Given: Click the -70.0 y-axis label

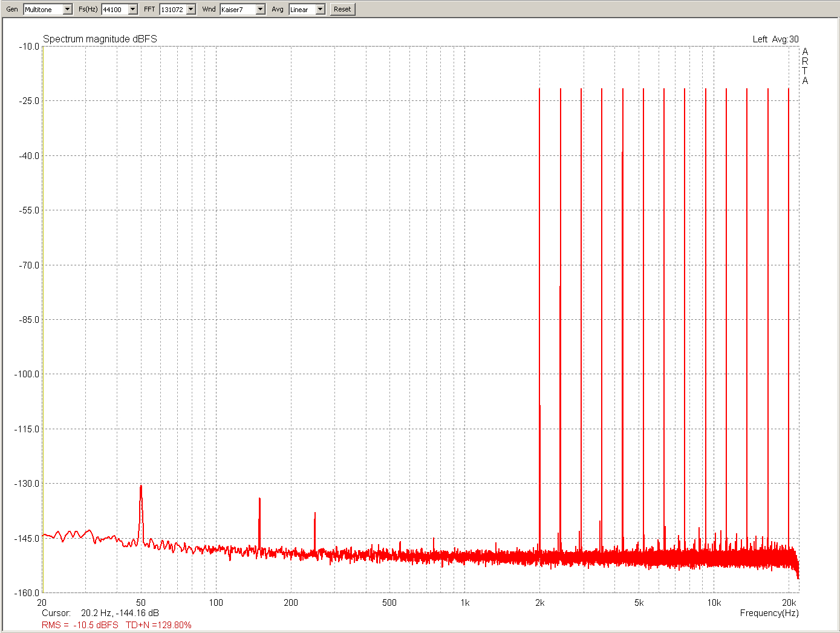Looking at the screenshot, I should point(28,265).
